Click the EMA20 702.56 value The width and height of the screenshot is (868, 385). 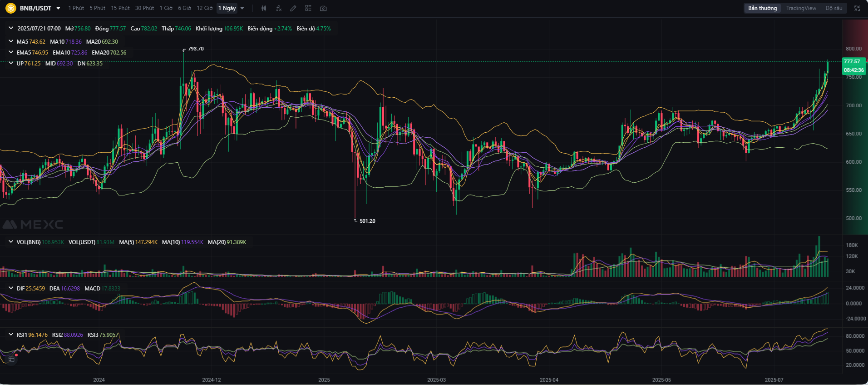coord(109,52)
